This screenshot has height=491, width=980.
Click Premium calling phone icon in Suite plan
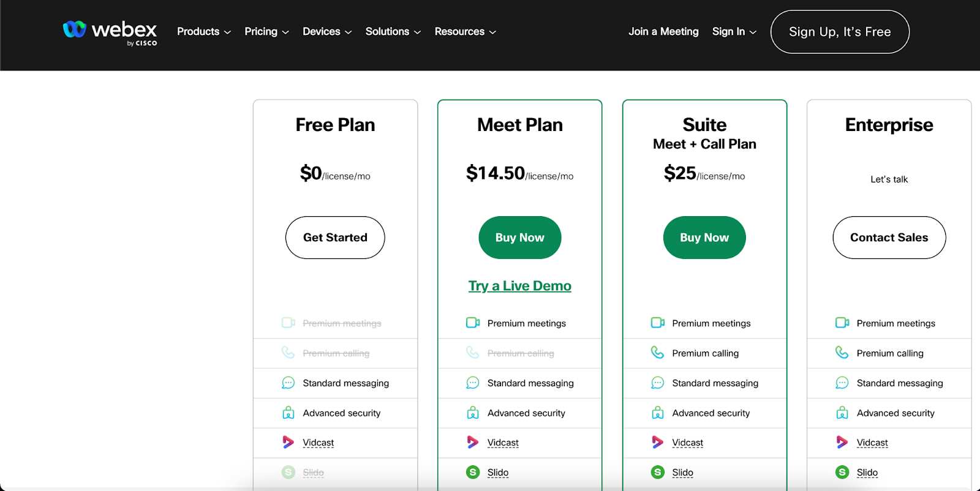[x=657, y=353]
